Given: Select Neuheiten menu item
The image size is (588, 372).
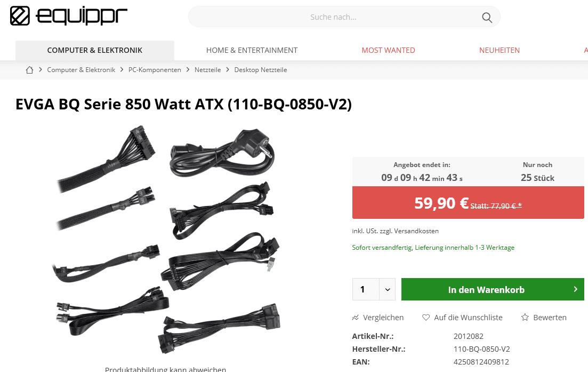Looking at the screenshot, I should 499,50.
